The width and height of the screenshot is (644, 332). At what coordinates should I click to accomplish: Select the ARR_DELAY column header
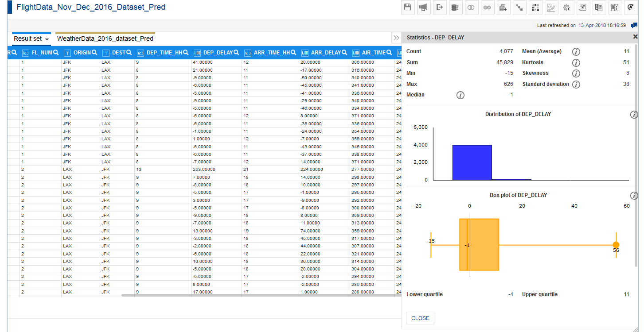tap(326, 52)
